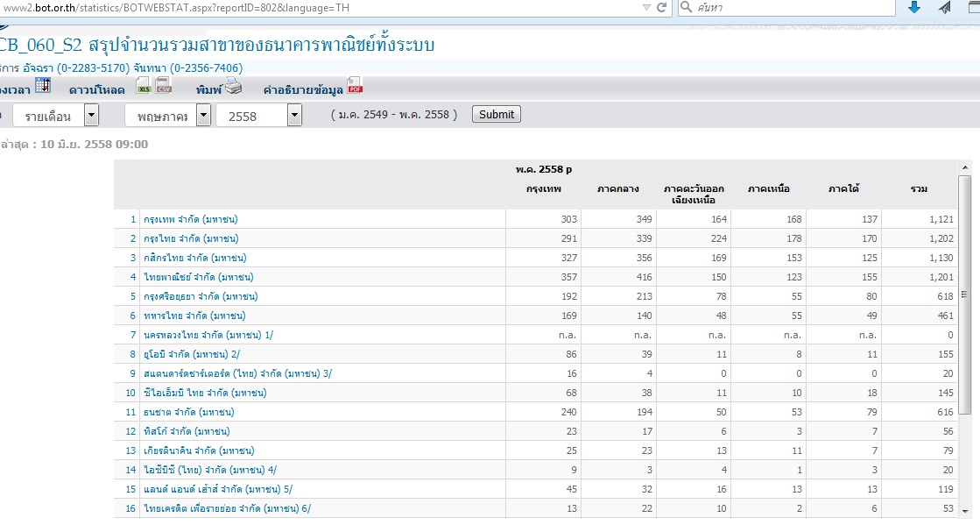Open กรุงศรีอยุธยา จำกัด (มหาชน) row link
Viewport: 980px width, 525px height.
tap(201, 296)
